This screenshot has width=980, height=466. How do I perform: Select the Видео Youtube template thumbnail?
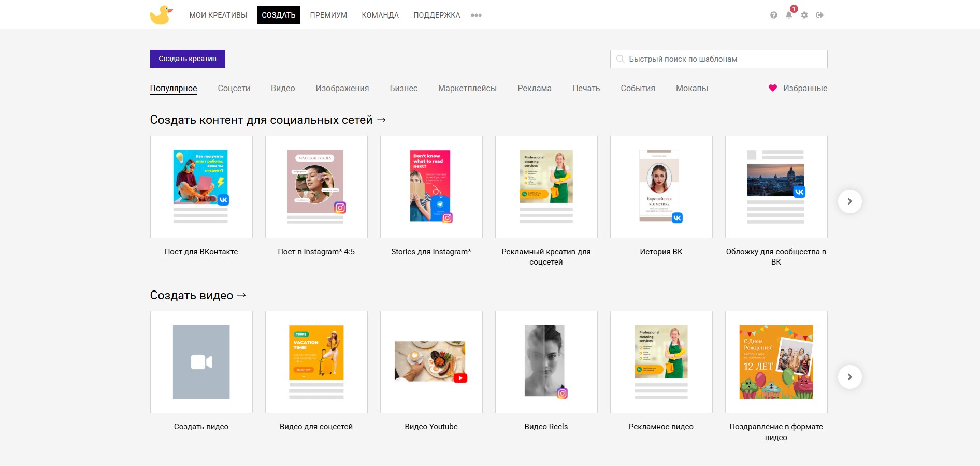click(x=431, y=362)
